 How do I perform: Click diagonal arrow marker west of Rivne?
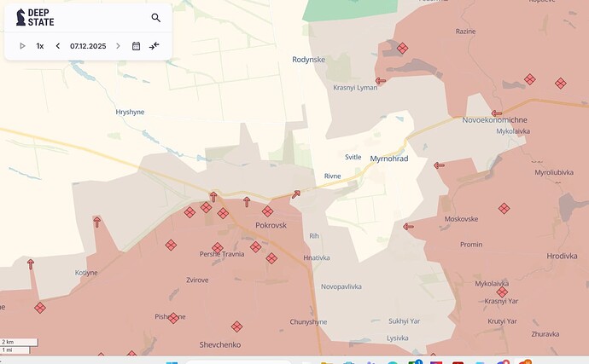click(x=296, y=194)
